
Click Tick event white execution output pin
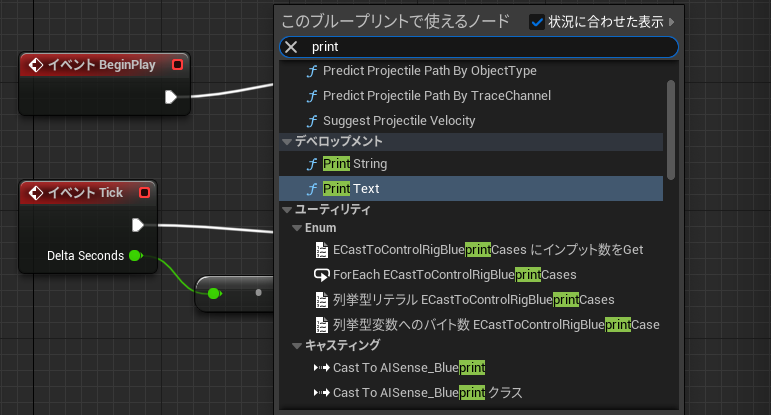point(138,224)
